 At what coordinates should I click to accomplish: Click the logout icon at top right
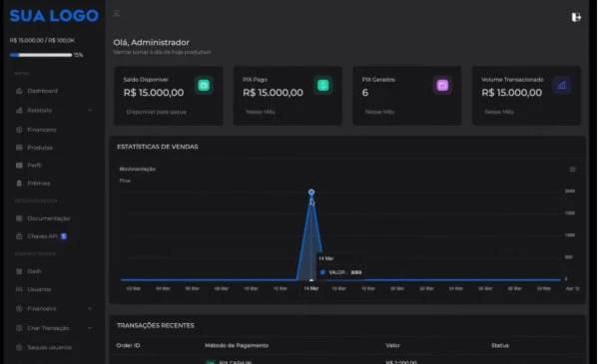[576, 17]
